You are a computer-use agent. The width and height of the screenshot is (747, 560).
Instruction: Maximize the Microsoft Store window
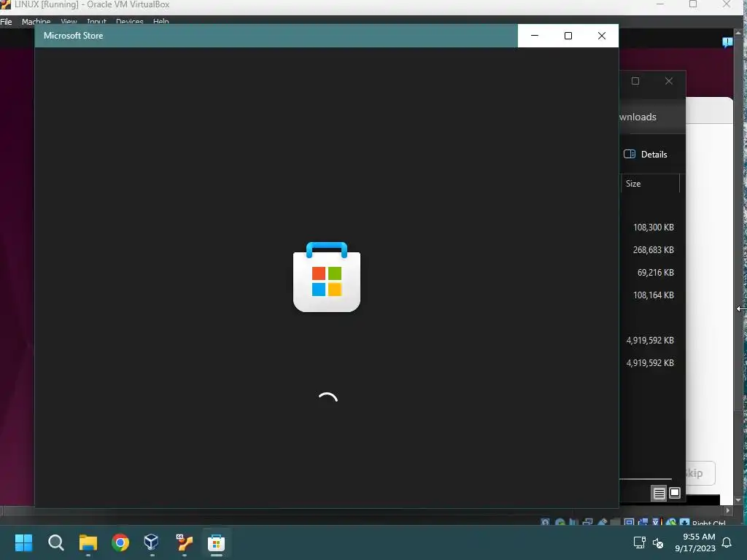[x=568, y=36]
